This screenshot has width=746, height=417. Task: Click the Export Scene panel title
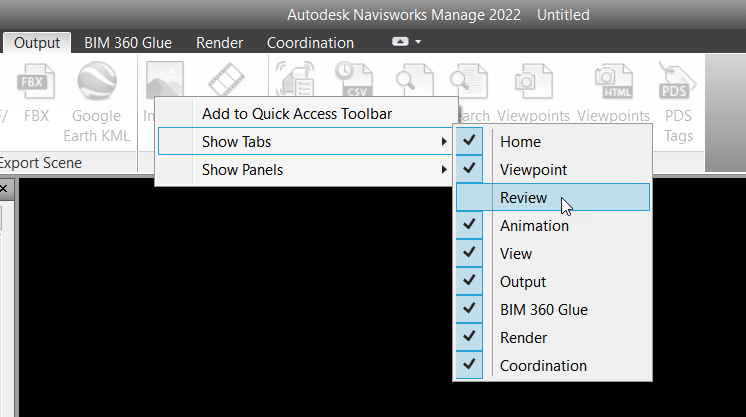point(41,163)
